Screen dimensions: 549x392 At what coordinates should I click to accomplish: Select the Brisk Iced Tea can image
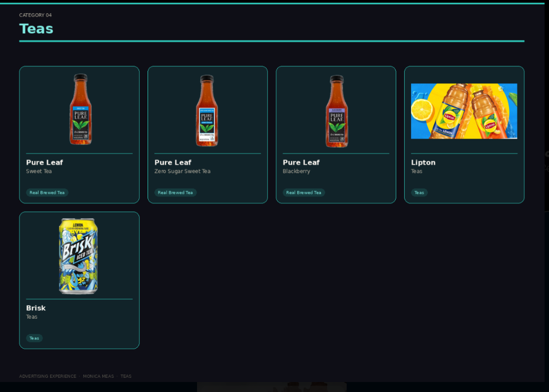(x=78, y=256)
